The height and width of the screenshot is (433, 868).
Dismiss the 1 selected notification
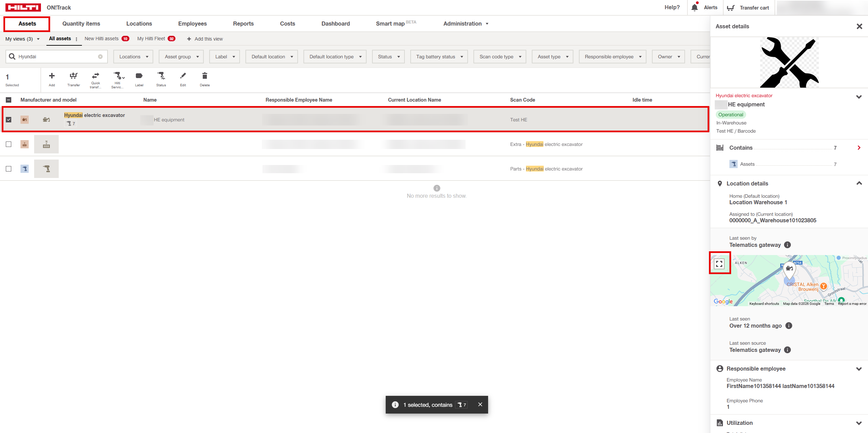(480, 404)
